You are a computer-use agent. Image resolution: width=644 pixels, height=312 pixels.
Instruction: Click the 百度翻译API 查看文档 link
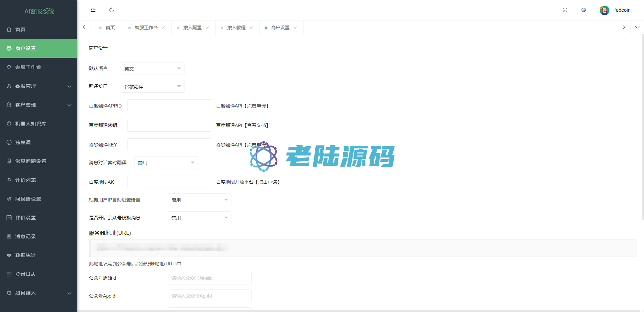[257, 125]
